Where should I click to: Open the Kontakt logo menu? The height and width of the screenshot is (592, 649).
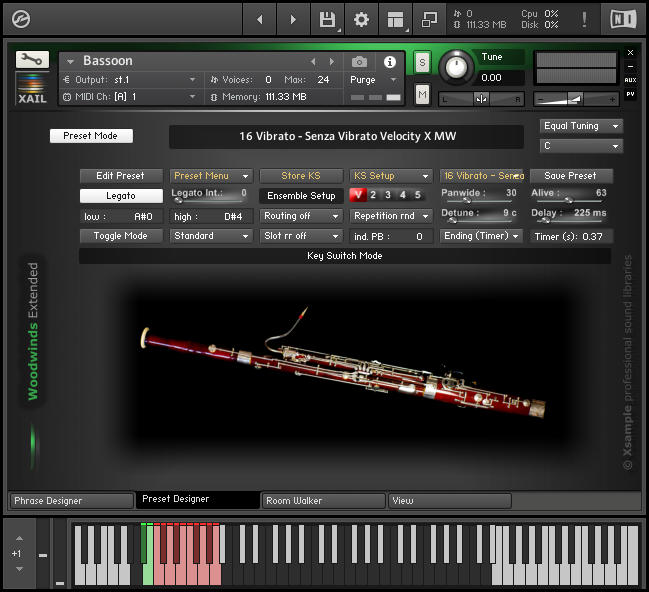point(21,19)
